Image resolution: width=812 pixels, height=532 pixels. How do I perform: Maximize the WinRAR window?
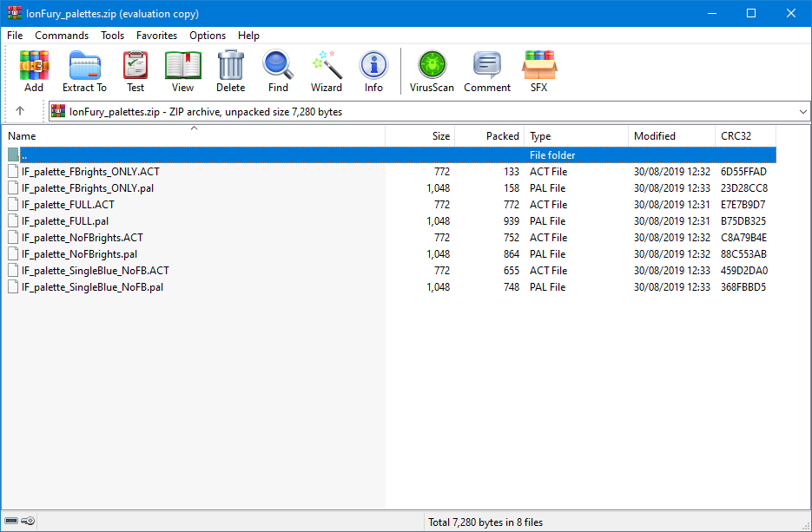pos(751,14)
